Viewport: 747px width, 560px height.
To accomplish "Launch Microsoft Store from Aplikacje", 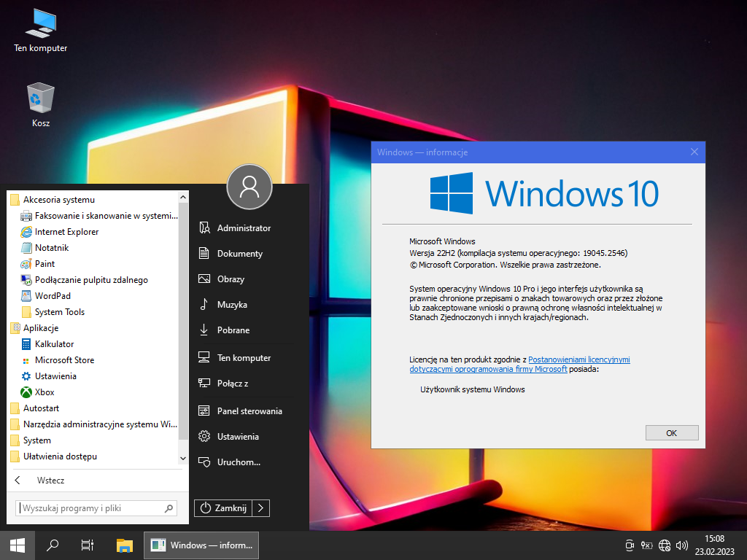I will coord(64,360).
